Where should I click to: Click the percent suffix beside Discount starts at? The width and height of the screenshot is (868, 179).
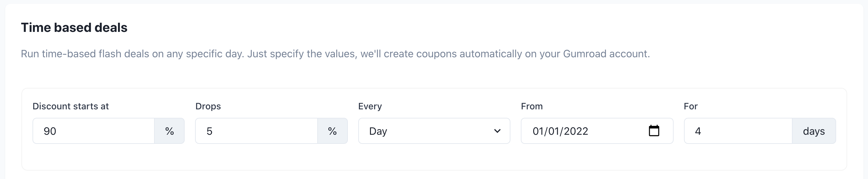pyautogui.click(x=169, y=131)
